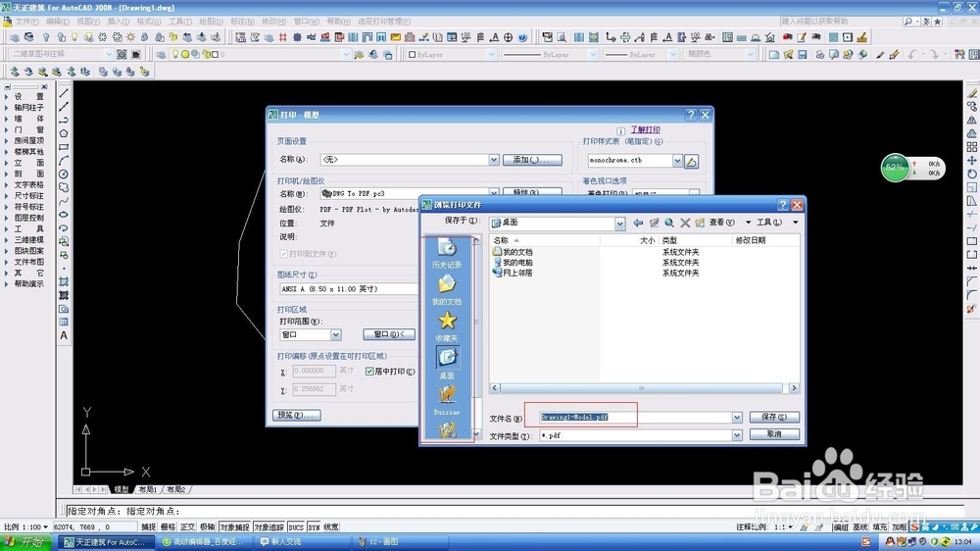Screen dimensions: 980x551
Task: Open Favorites (收藏夹) star shortcut
Action: 446,326
